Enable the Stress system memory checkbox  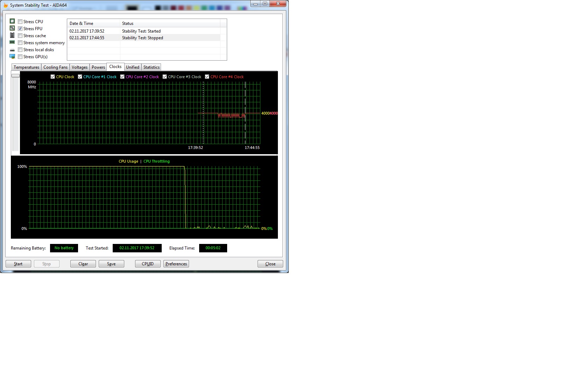(20, 43)
